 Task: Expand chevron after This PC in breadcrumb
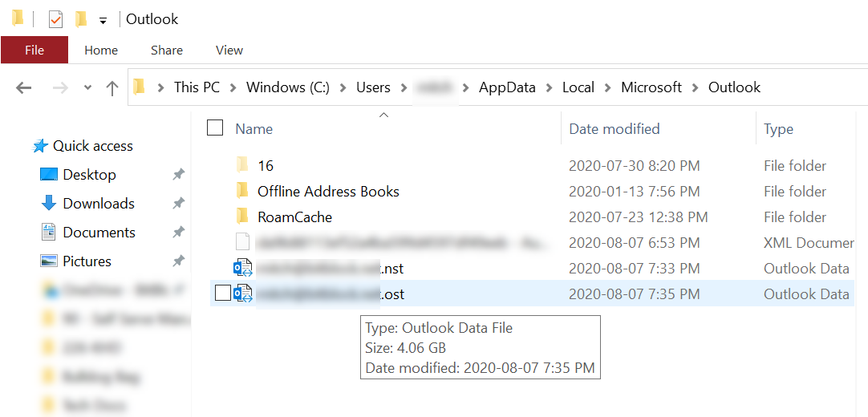(x=233, y=87)
